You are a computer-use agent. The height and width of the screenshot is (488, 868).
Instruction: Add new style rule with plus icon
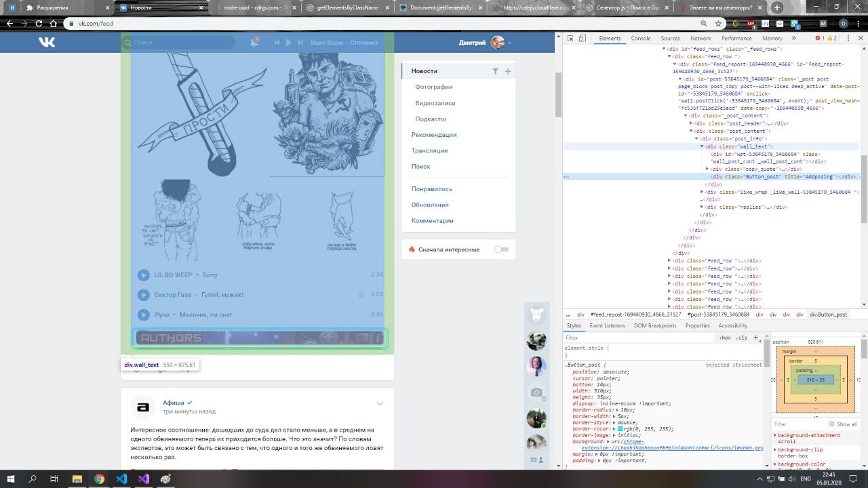pyautogui.click(x=755, y=338)
